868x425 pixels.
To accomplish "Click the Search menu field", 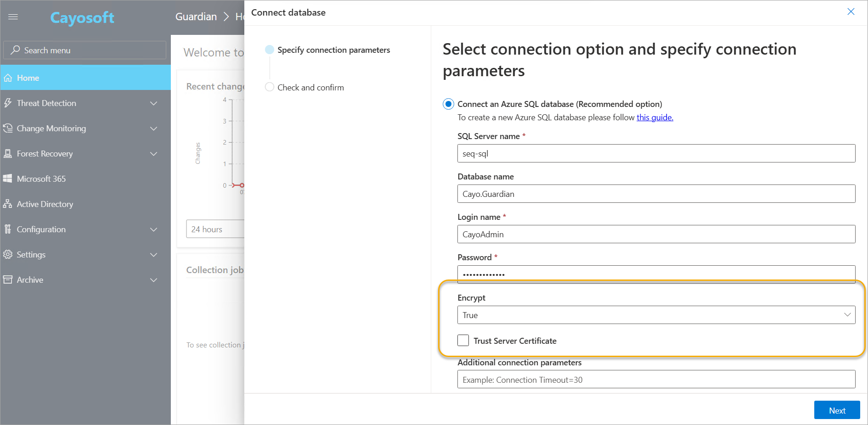I will click(x=85, y=50).
